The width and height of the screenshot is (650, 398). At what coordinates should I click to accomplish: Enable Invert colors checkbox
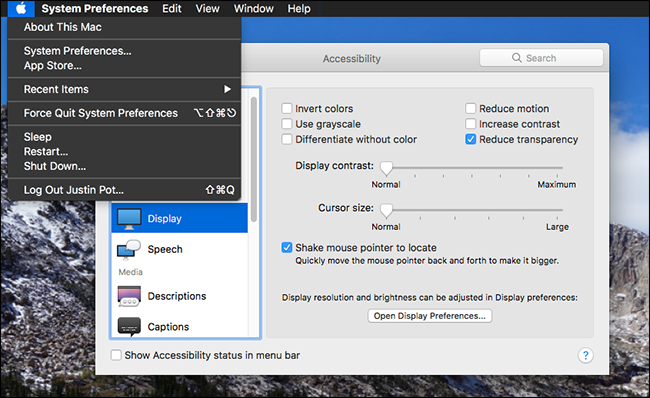point(286,109)
